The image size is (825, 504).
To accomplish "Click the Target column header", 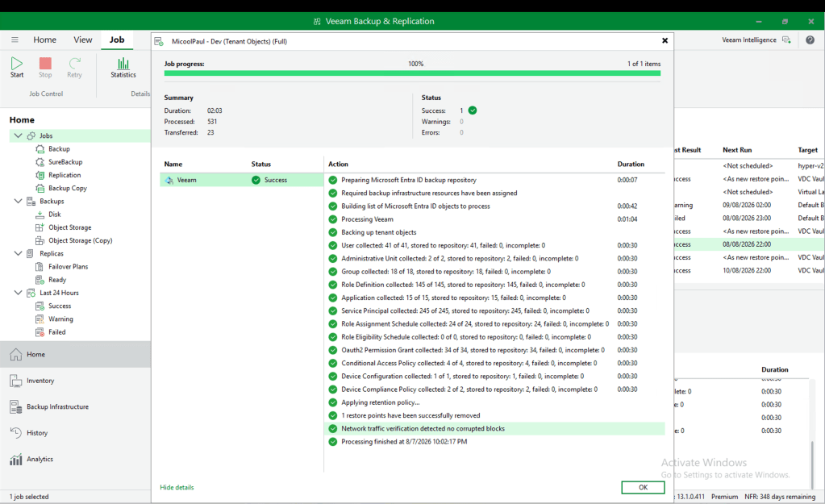I will coord(807,150).
